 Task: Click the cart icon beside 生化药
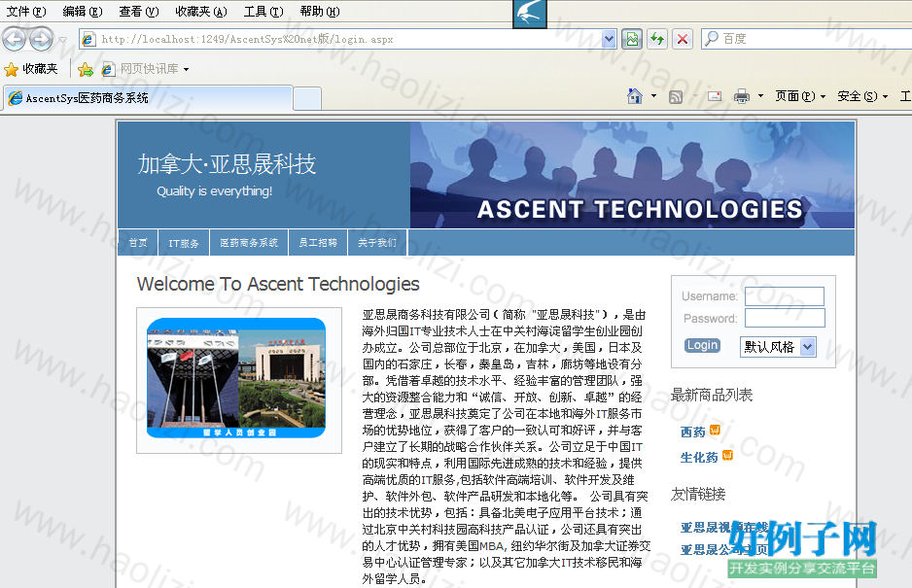pyautogui.click(x=727, y=456)
